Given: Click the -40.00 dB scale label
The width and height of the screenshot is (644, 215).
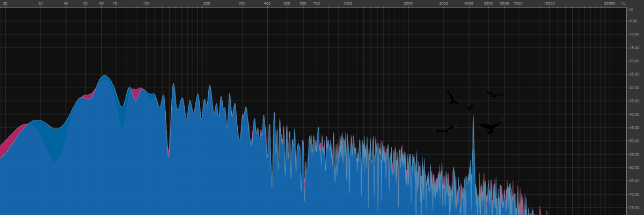Looking at the screenshot, I should [633, 114].
